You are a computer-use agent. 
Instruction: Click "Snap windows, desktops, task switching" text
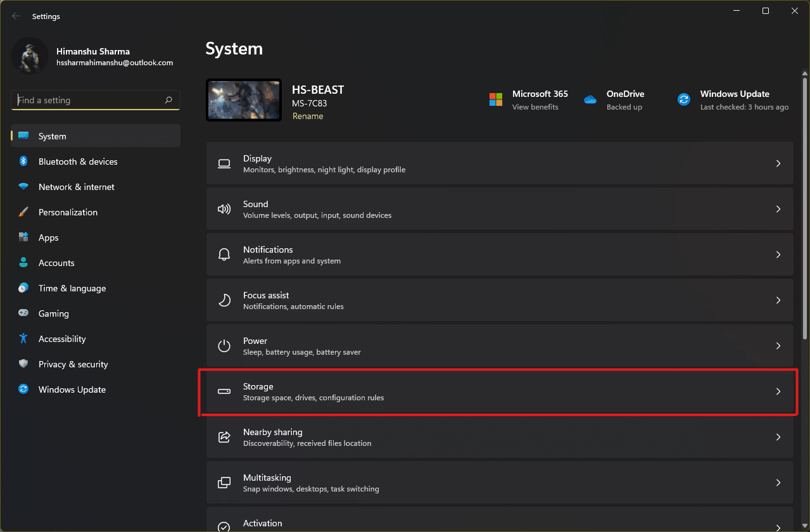tap(311, 489)
